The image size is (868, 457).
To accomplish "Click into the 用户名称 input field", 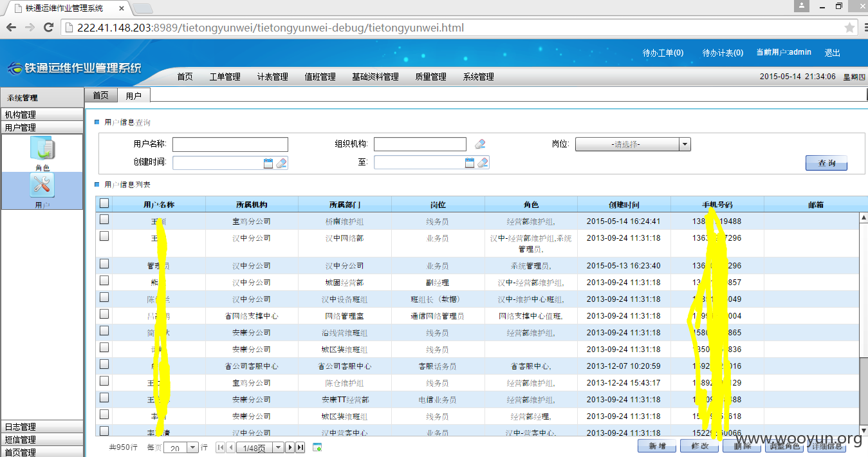I will (x=230, y=144).
